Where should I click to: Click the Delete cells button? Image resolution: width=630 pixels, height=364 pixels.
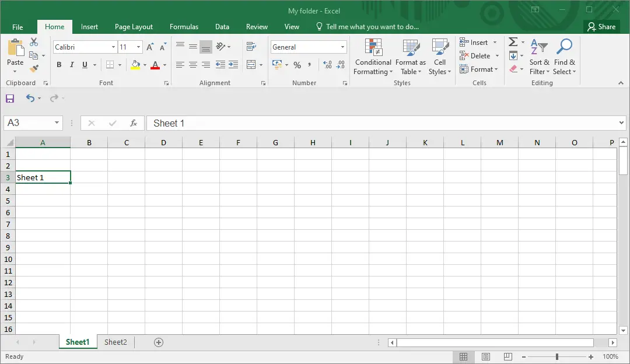point(479,56)
